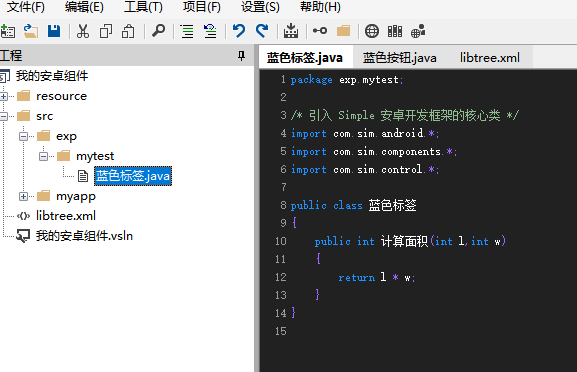
Task: Click the new project toolbar icon
Action: [x=7, y=31]
